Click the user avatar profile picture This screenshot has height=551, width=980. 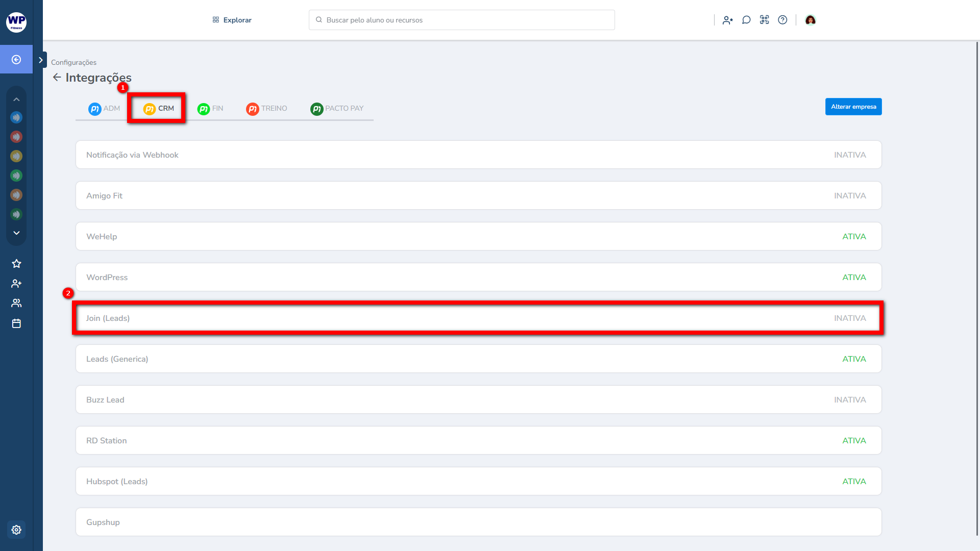(810, 20)
